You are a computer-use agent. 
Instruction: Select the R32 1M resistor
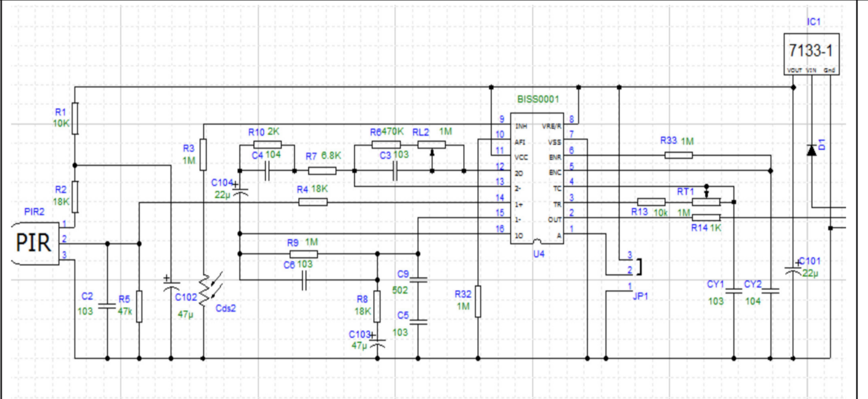[478, 301]
